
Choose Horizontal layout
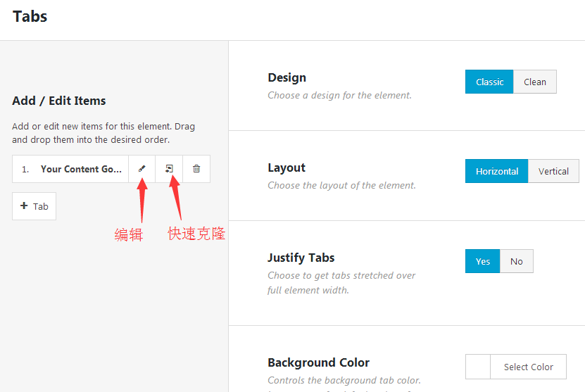[x=496, y=171]
